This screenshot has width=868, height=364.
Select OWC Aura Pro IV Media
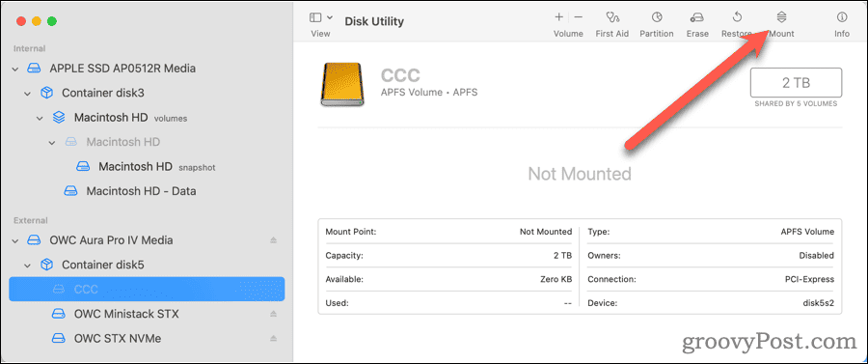(x=111, y=239)
